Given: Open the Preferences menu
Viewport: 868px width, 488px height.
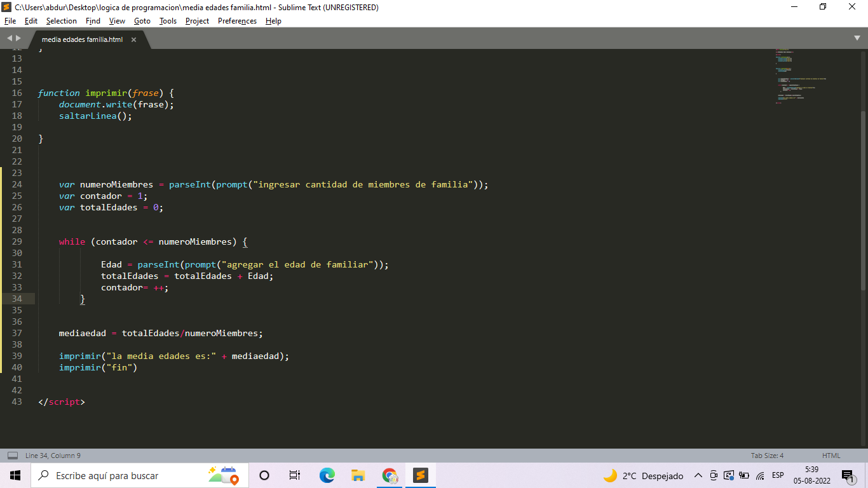Looking at the screenshot, I should point(237,21).
